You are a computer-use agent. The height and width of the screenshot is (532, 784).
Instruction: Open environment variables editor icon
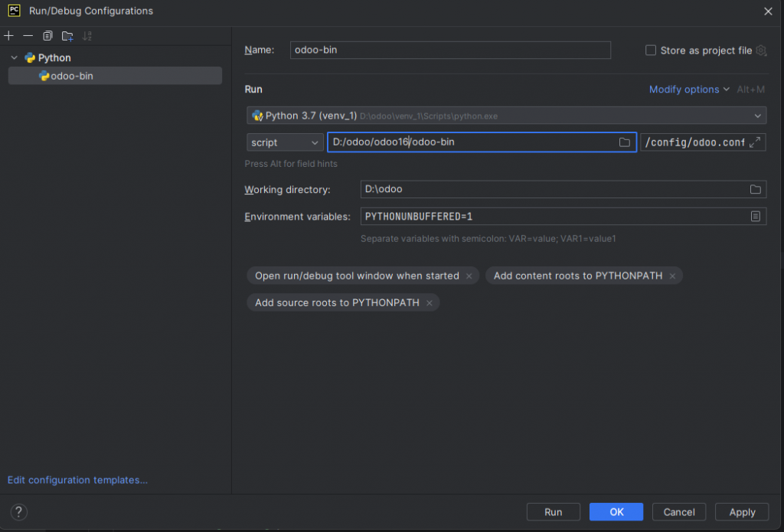756,216
